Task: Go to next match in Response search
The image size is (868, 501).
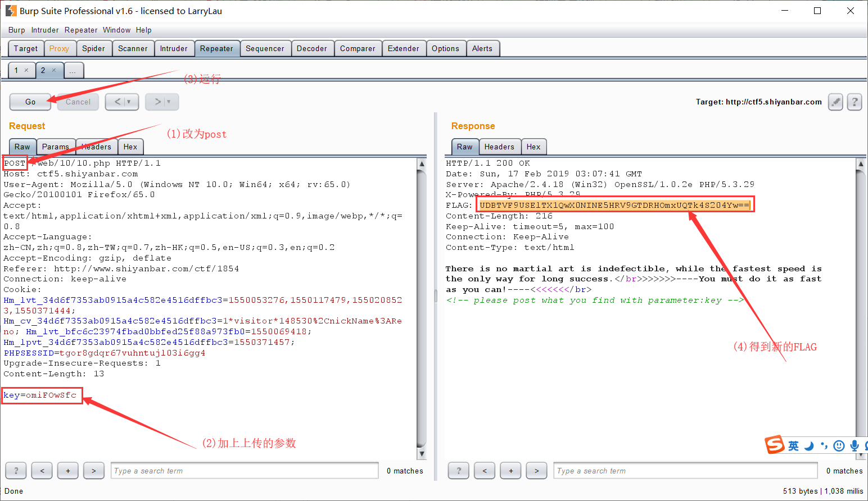Action: tap(537, 471)
